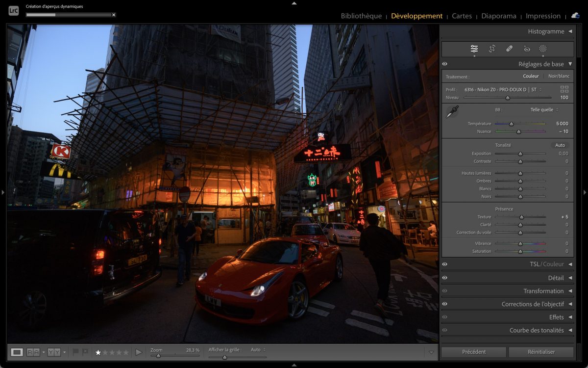Screen dimensions: 588x368
Task: Click the Exposition slider handle
Action: click(x=520, y=154)
